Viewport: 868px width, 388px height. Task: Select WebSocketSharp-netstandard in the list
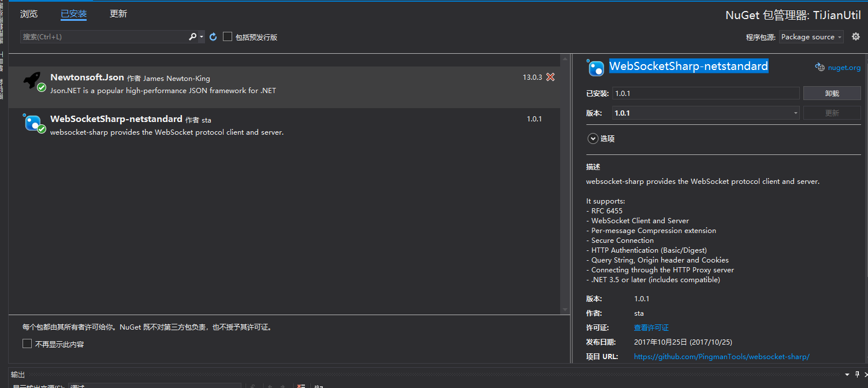click(x=116, y=119)
